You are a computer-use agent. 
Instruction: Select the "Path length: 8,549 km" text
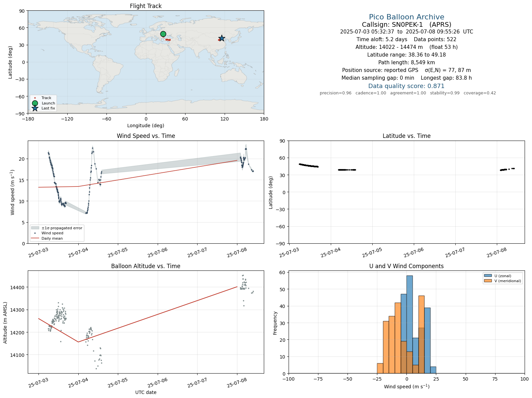(x=406, y=63)
